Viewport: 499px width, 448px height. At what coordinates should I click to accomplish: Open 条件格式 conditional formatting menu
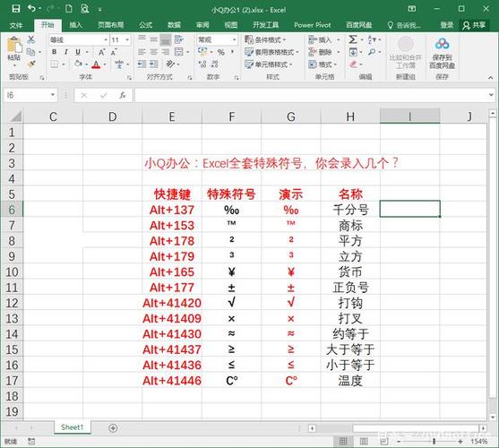pos(265,39)
